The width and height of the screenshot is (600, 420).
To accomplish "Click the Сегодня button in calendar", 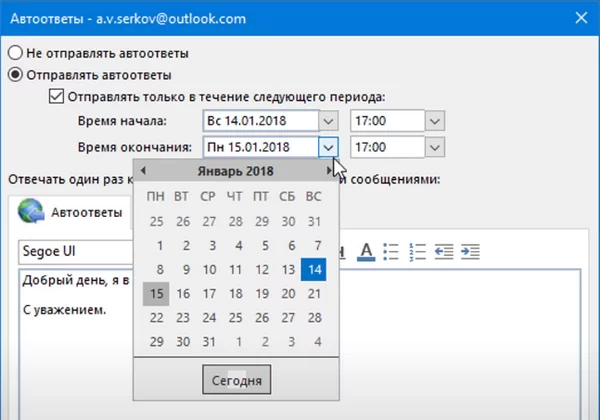I will (237, 380).
